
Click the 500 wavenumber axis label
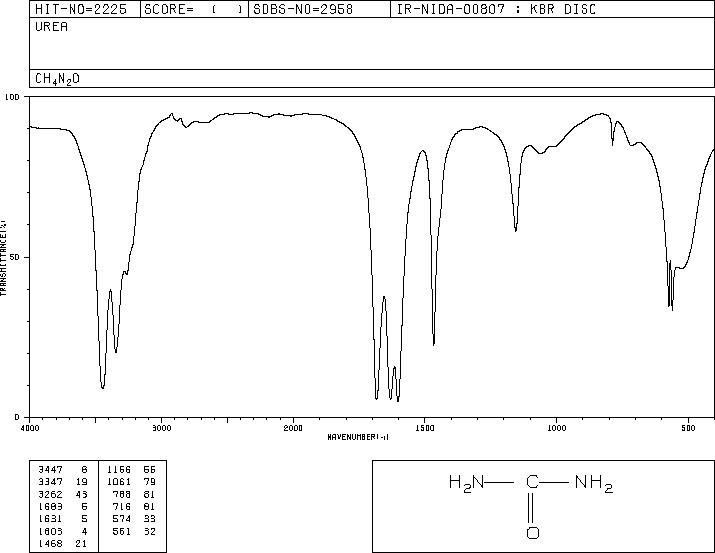tap(688, 428)
